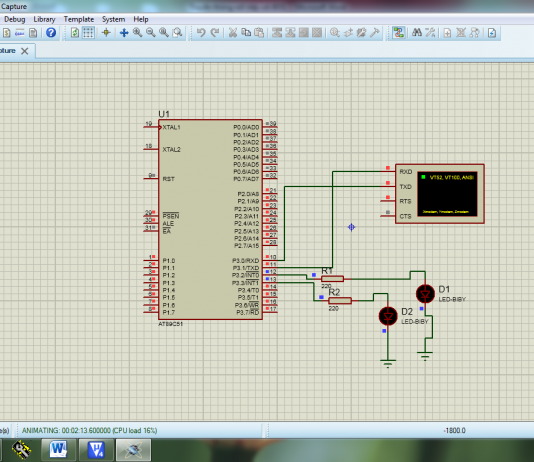
Task: Click the Block Copy icon
Action: pyautogui.click(x=277, y=33)
